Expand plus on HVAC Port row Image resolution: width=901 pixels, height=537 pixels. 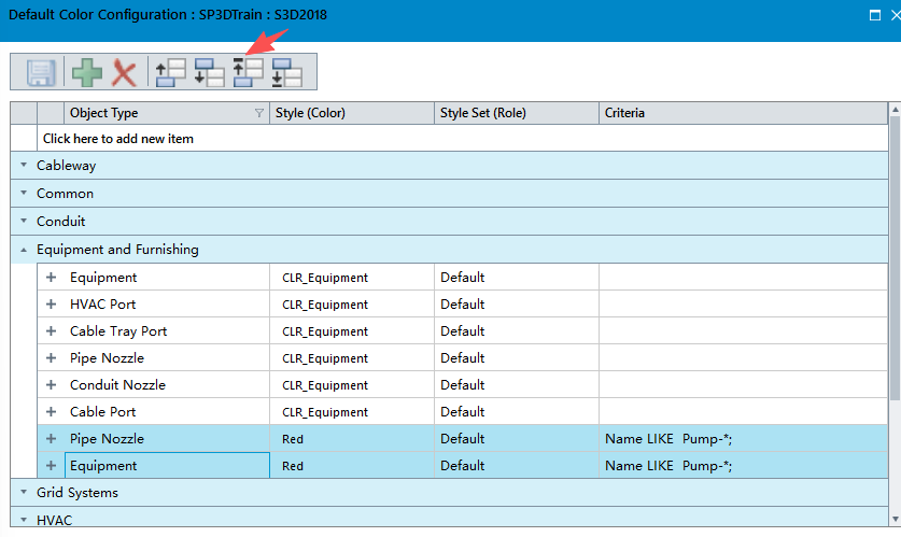tap(51, 304)
